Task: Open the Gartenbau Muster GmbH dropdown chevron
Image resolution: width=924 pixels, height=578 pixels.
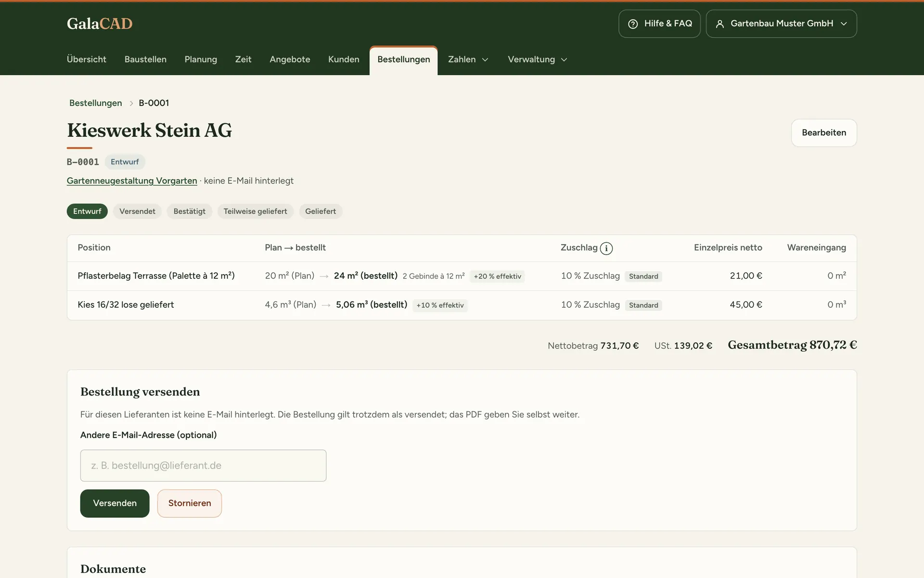Action: pyautogui.click(x=844, y=24)
